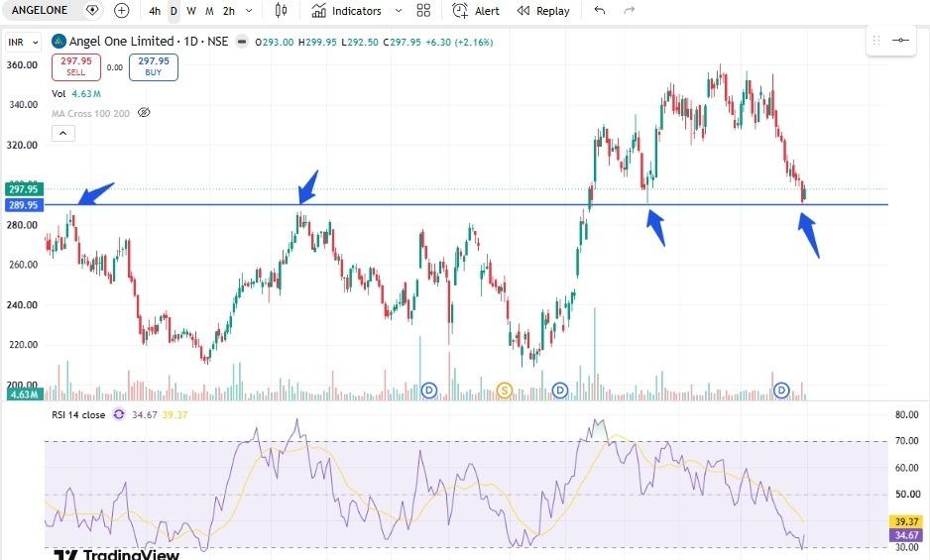Click the TradingView logo
The width and height of the screenshot is (930, 560).
(x=116, y=555)
